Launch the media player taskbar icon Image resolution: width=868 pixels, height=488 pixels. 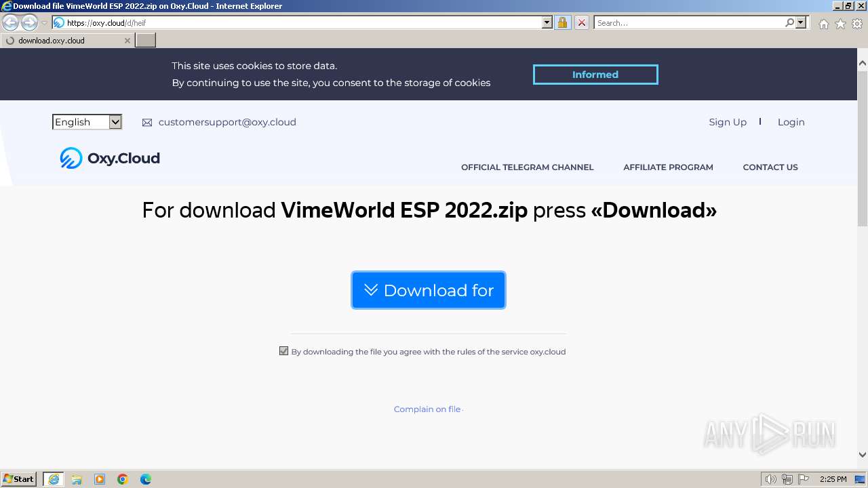[100, 479]
